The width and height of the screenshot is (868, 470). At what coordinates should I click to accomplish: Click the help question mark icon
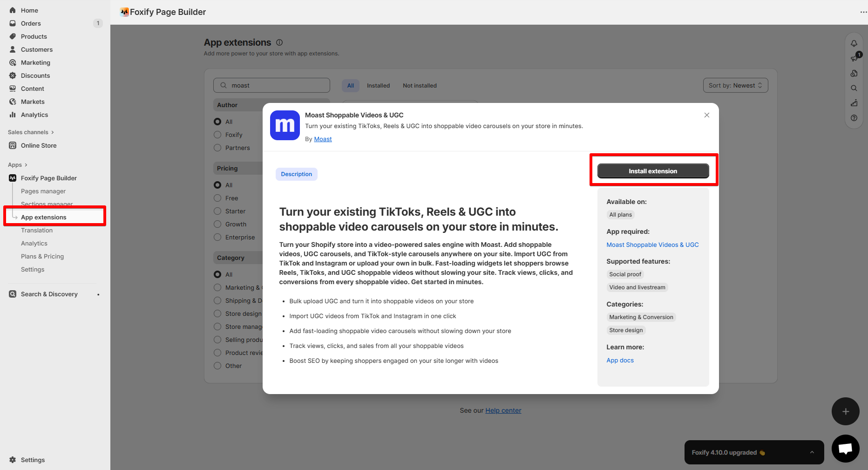click(x=854, y=118)
